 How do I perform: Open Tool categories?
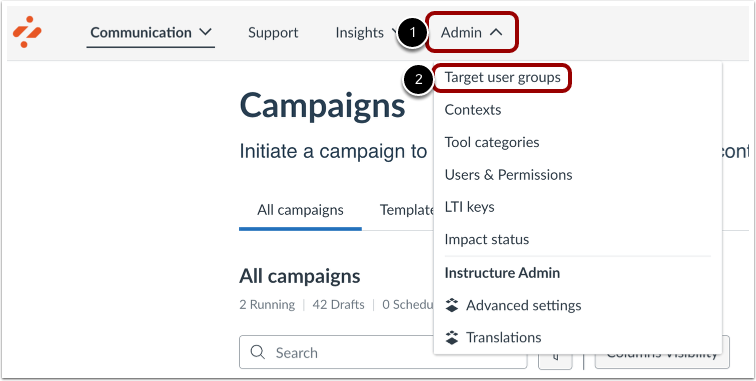(492, 142)
